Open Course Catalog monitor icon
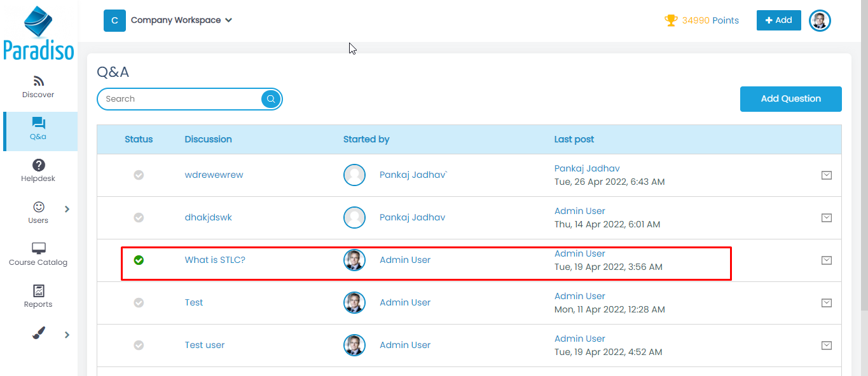 [x=38, y=248]
